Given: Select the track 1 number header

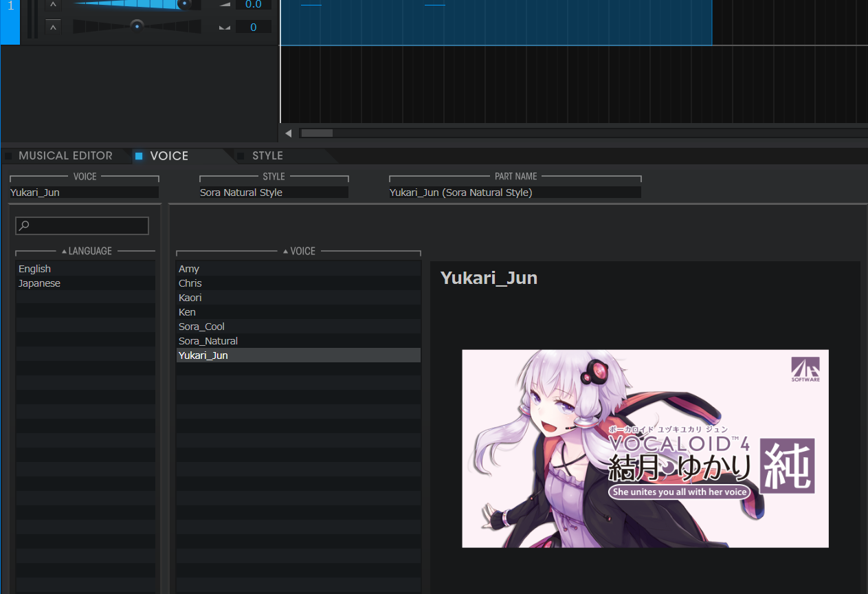Looking at the screenshot, I should [10, 22].
